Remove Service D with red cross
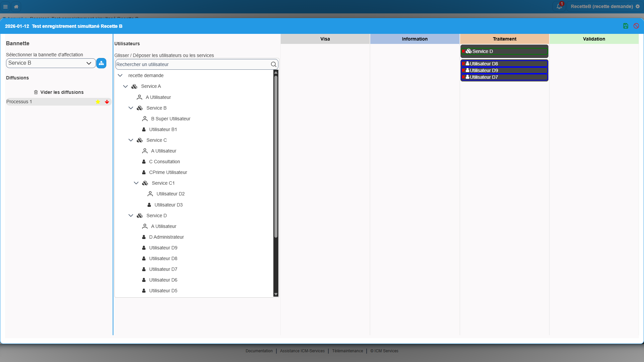The image size is (644, 362). click(x=463, y=51)
